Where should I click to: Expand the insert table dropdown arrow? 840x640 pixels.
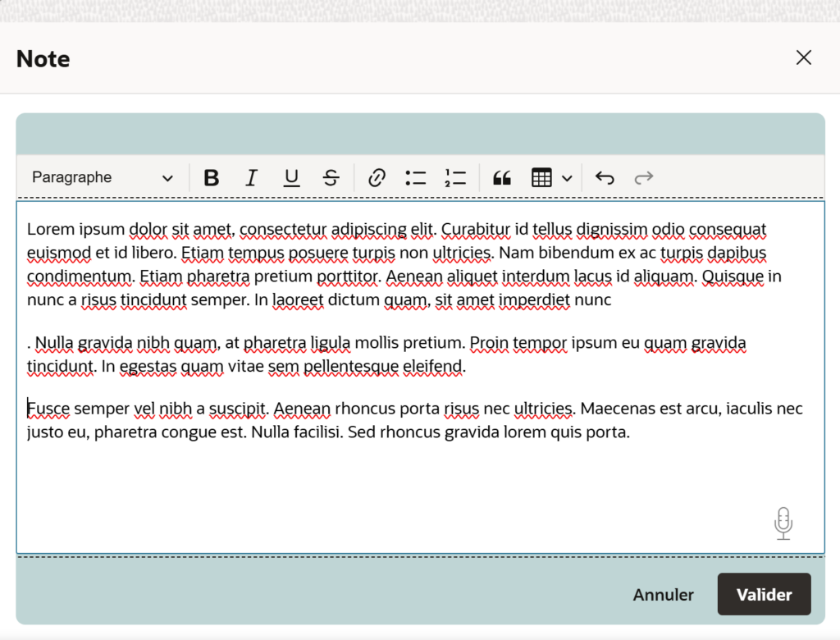pyautogui.click(x=567, y=178)
